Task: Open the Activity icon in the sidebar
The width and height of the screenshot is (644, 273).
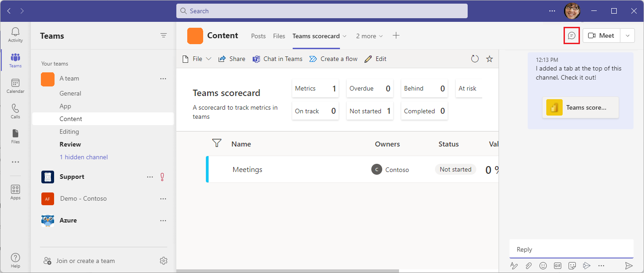Action: tap(15, 32)
